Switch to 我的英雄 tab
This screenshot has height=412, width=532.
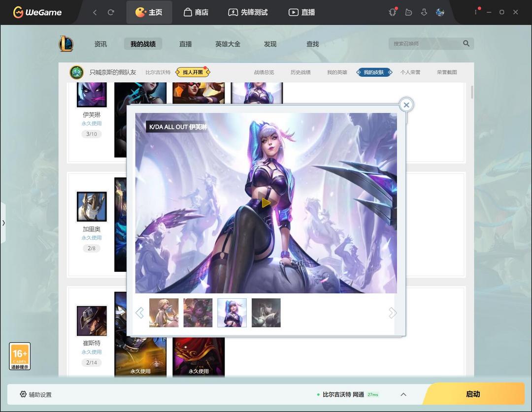(337, 72)
